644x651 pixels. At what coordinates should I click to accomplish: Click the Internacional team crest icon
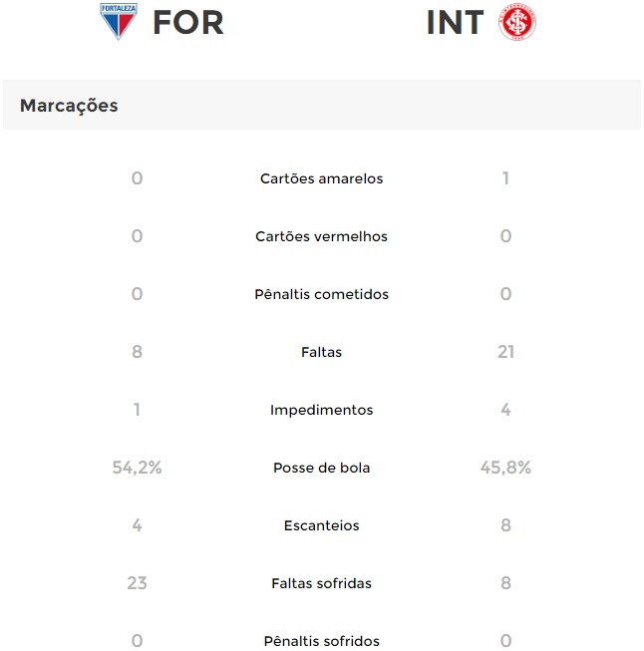coord(517,22)
